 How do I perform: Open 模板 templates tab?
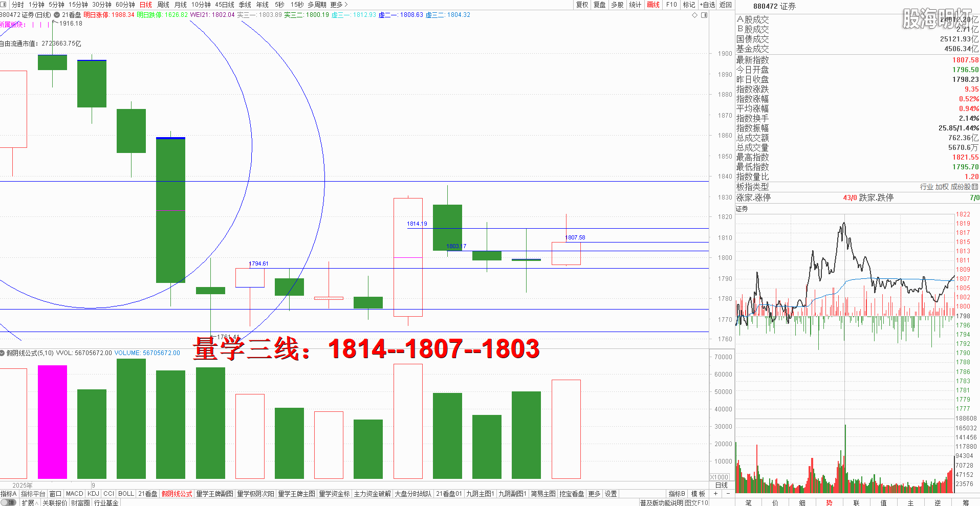pyautogui.click(x=699, y=494)
